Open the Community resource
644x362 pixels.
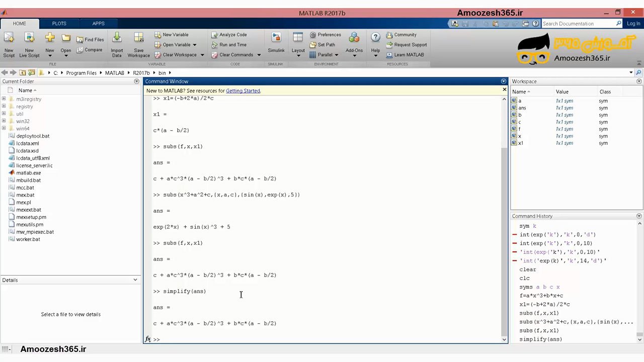click(401, 35)
